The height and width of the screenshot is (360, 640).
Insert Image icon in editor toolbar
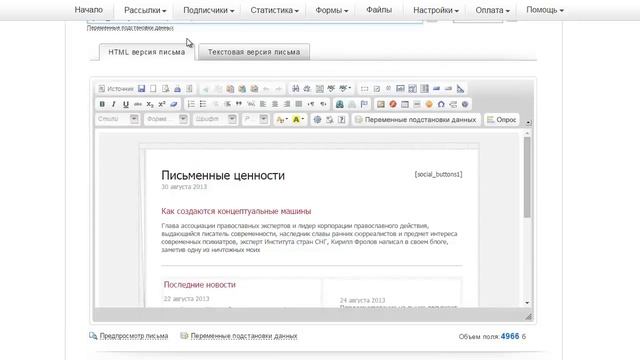point(381,104)
